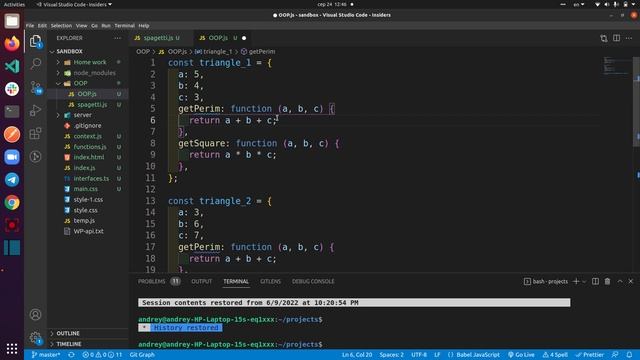Open context.js in the Explorer
Viewport: 640px width, 360px height.
click(88, 136)
